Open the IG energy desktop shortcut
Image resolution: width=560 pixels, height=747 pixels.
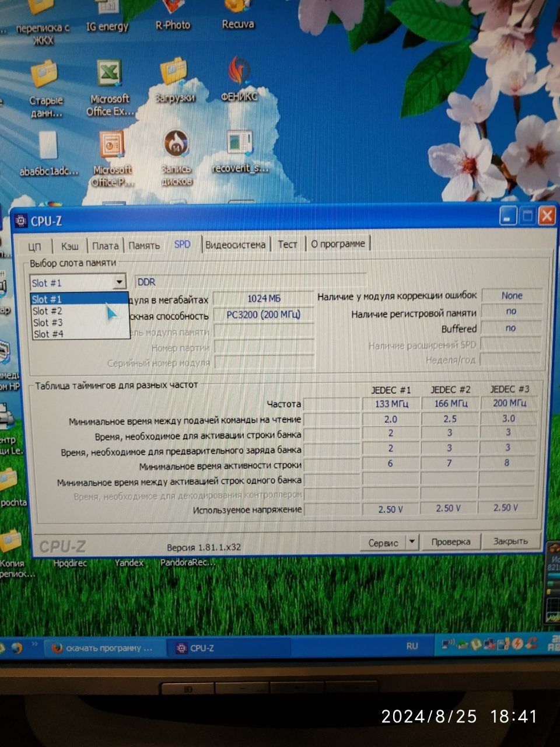tap(107, 18)
